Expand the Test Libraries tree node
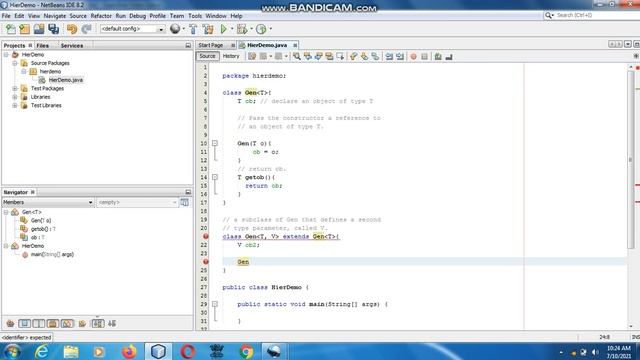Viewport: 640px width, 360px height. point(15,105)
